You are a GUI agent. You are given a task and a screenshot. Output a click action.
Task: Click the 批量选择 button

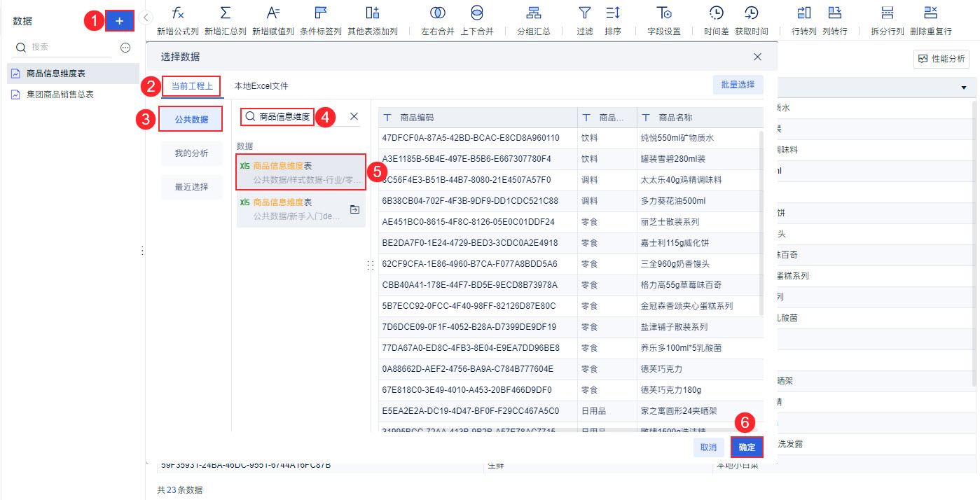(738, 85)
